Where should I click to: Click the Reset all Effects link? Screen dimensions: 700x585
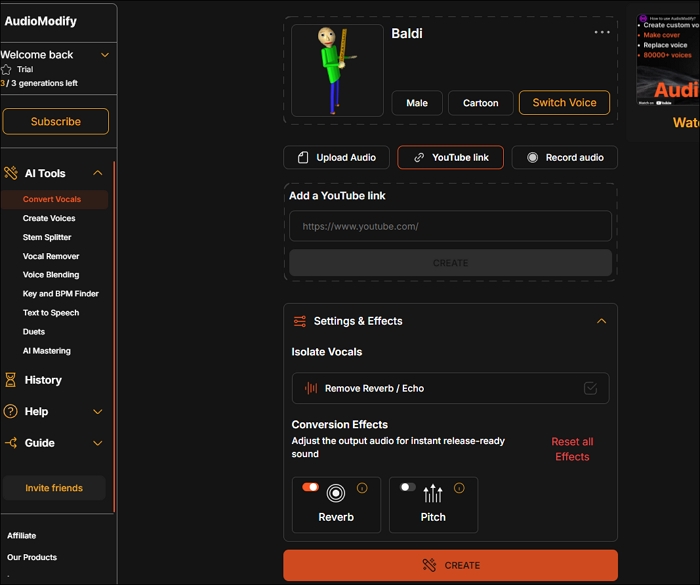point(572,449)
